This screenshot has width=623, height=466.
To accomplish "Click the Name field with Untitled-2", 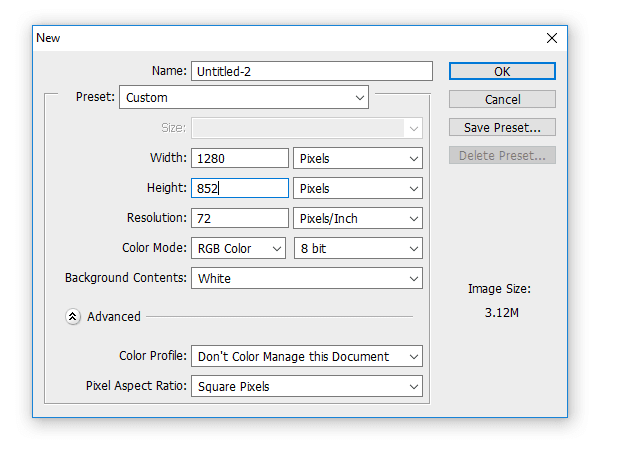I will click(312, 71).
